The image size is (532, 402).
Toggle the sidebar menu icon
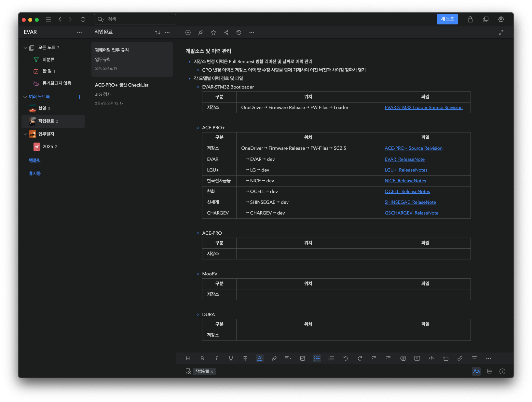[48, 20]
